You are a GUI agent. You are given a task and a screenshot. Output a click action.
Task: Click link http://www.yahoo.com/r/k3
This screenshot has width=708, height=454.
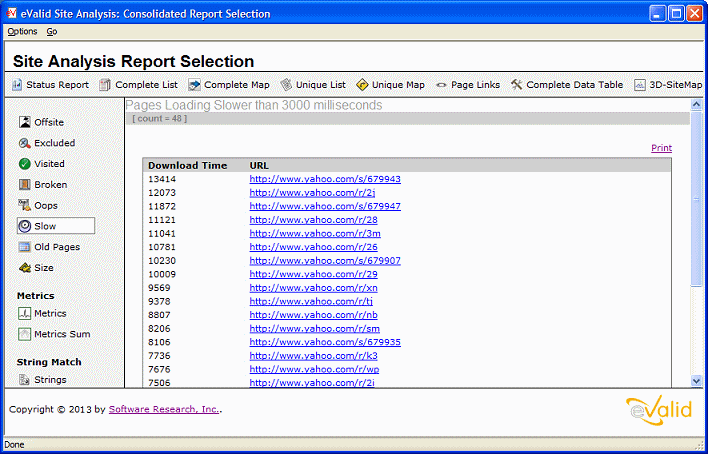[313, 356]
